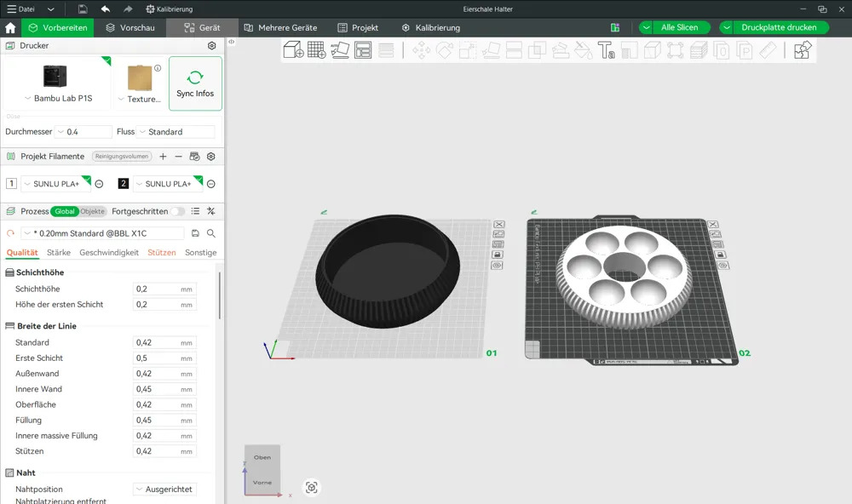852x504 pixels.
Task: Remove a filament with minus icon
Action: click(x=178, y=157)
